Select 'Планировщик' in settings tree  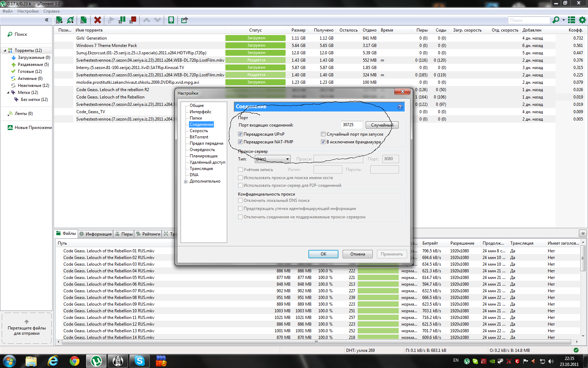pyautogui.click(x=204, y=156)
